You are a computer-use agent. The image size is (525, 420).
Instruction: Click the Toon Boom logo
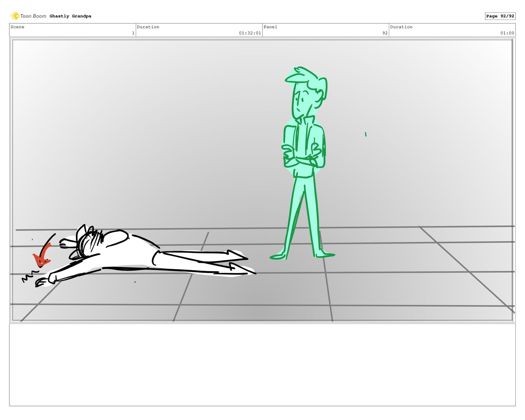pos(28,16)
